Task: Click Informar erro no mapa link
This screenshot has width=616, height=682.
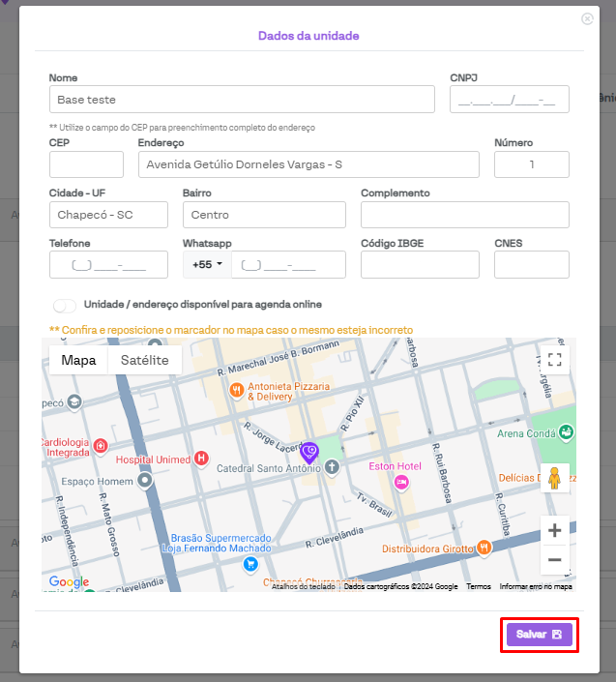Action: (536, 586)
